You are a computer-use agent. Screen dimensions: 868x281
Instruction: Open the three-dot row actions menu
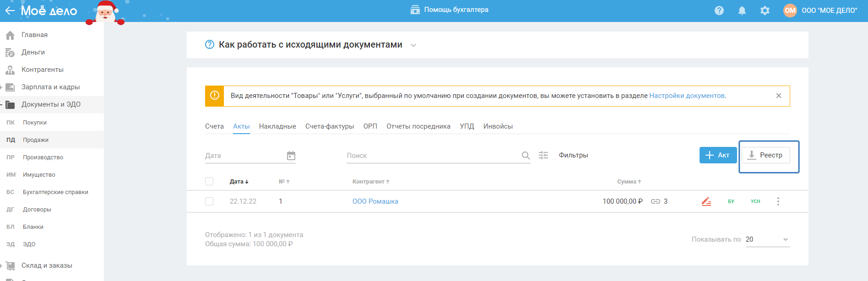click(778, 201)
